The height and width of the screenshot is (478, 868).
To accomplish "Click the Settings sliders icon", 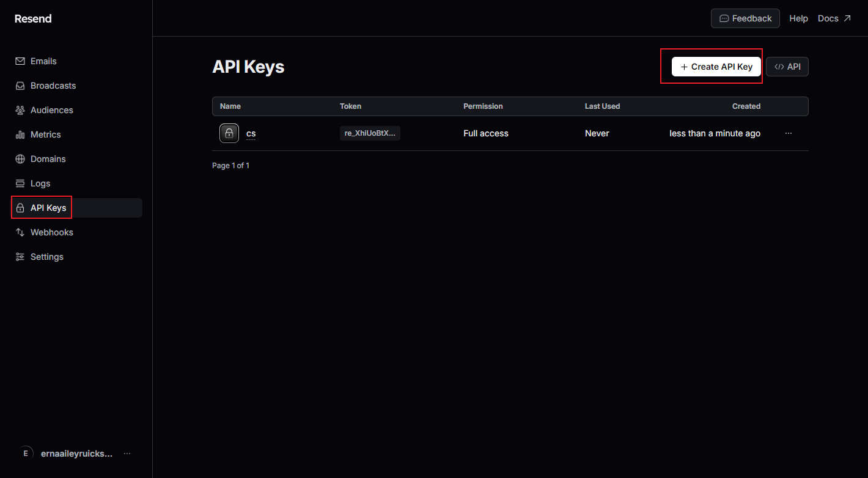I will pos(20,257).
